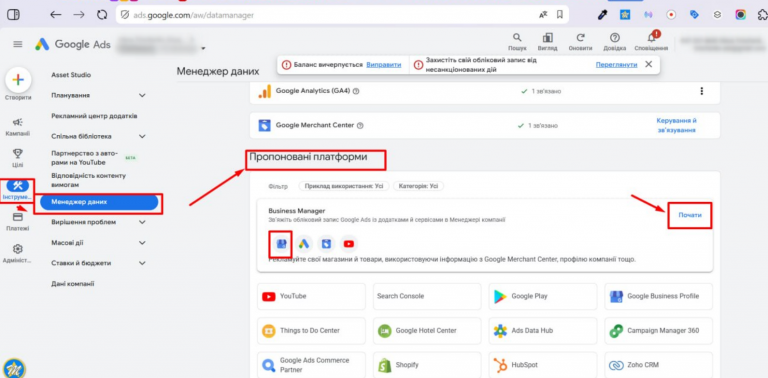Select the YouTube platform card
The height and width of the screenshot is (378, 768).
[x=312, y=296]
